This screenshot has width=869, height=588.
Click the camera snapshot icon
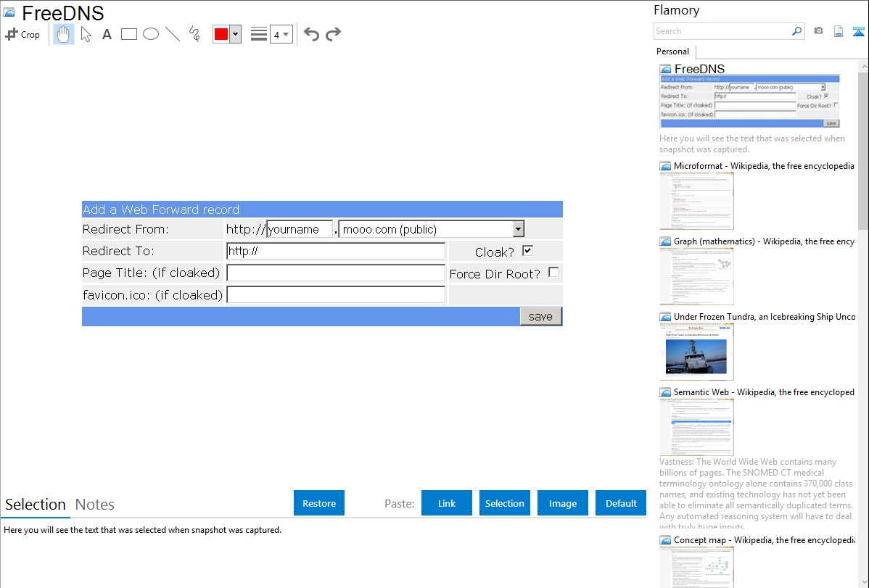[818, 31]
